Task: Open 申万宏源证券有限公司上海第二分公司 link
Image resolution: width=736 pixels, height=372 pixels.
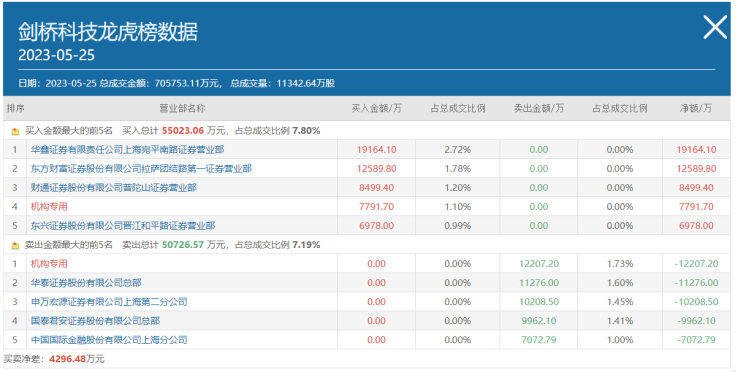Action: click(x=109, y=302)
